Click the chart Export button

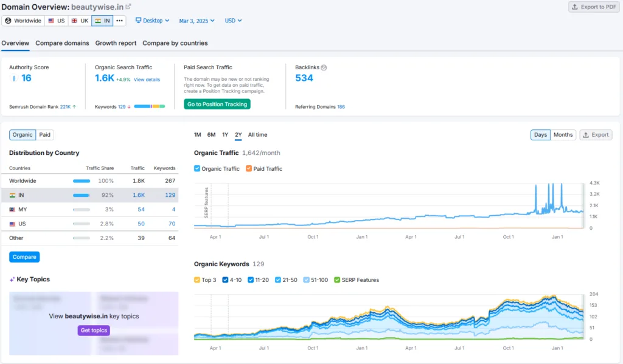(596, 135)
